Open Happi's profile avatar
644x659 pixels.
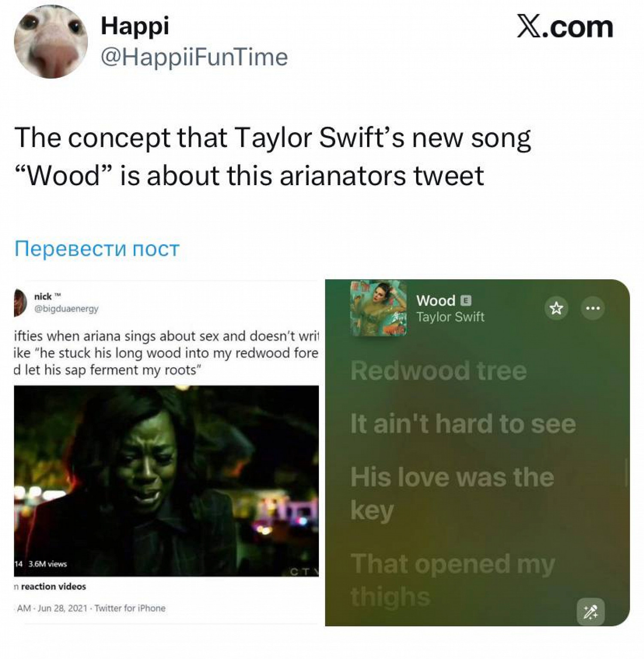tap(51, 42)
